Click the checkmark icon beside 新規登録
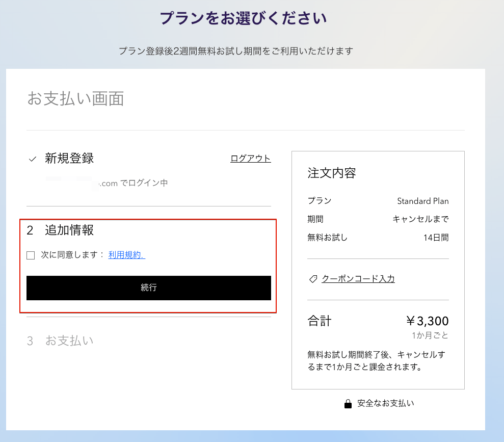The height and width of the screenshot is (442, 504). coord(33,159)
